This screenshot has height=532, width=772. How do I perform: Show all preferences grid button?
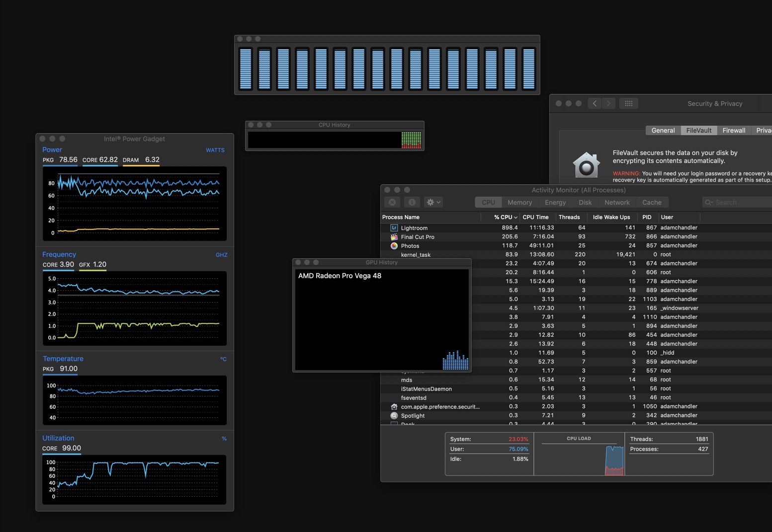coord(628,103)
